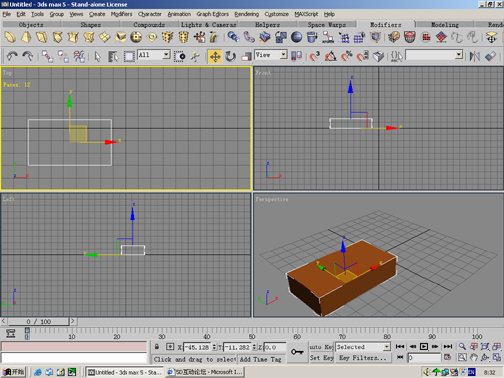Image resolution: width=504 pixels, height=378 pixels.
Task: Click the Set Keys key icon
Action: (x=297, y=352)
